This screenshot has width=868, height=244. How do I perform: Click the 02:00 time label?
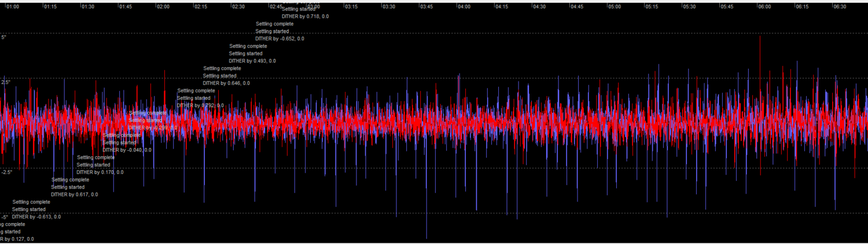click(163, 7)
